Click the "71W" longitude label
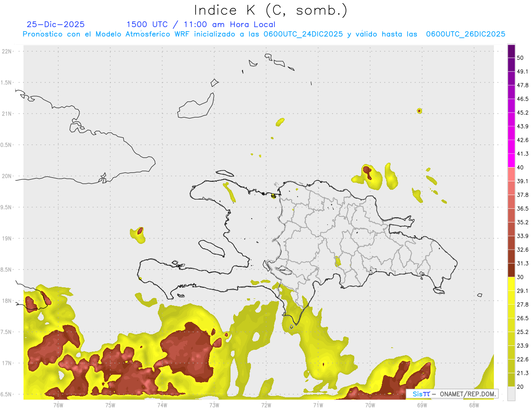The image size is (532, 411). pos(318,405)
